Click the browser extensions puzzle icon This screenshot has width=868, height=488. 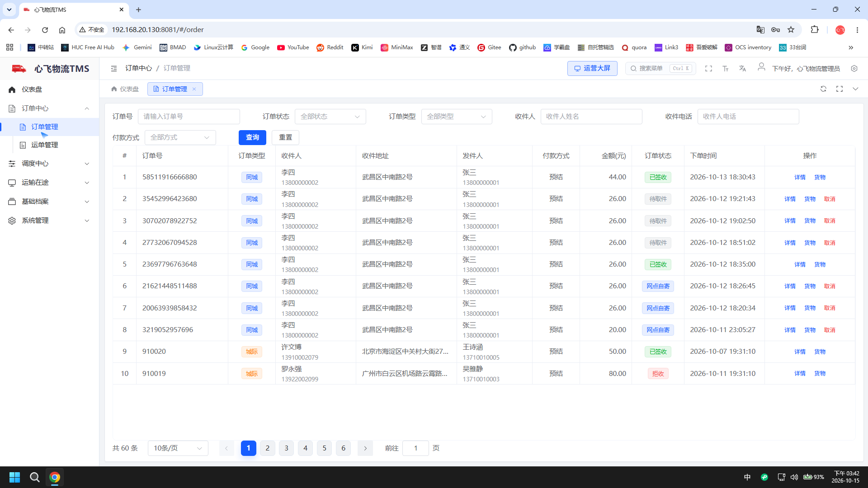pos(815,30)
